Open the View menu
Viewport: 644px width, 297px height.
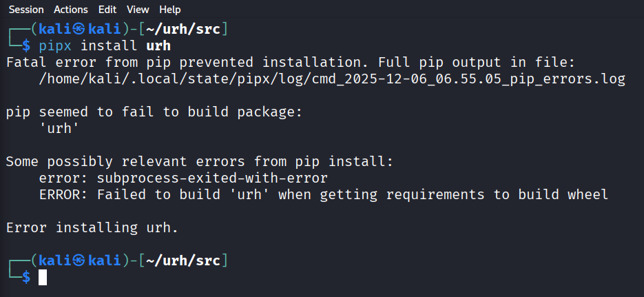coord(138,10)
